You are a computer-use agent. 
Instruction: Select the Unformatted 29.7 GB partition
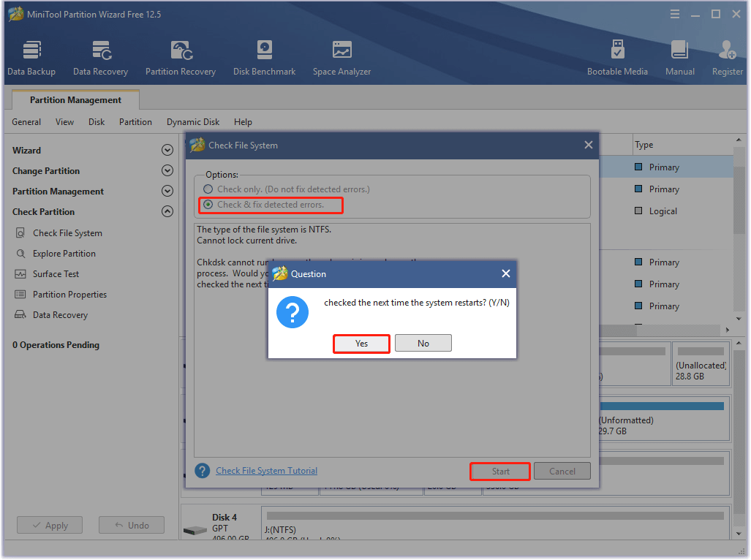click(664, 419)
